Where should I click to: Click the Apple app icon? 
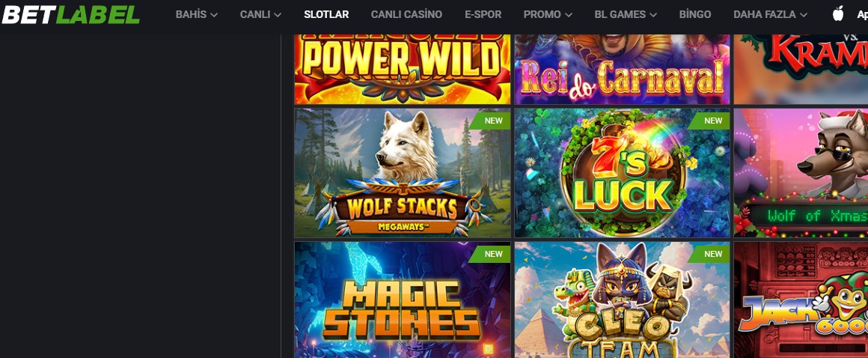[x=838, y=13]
